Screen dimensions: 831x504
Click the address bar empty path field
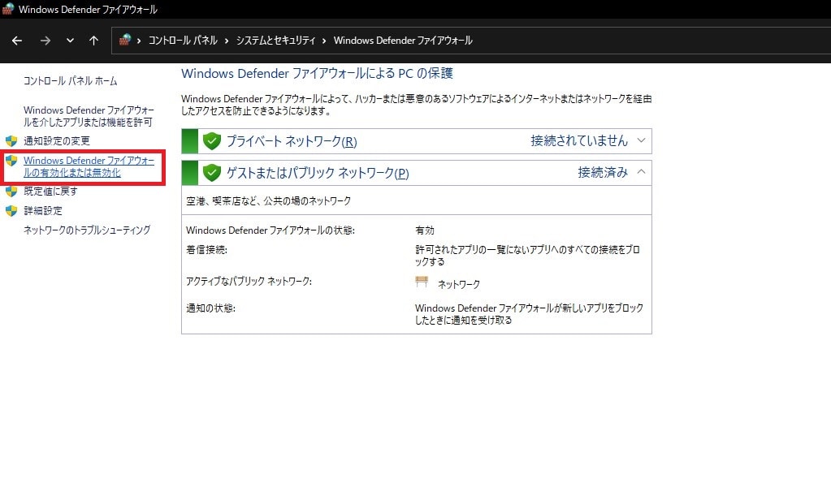coord(651,41)
